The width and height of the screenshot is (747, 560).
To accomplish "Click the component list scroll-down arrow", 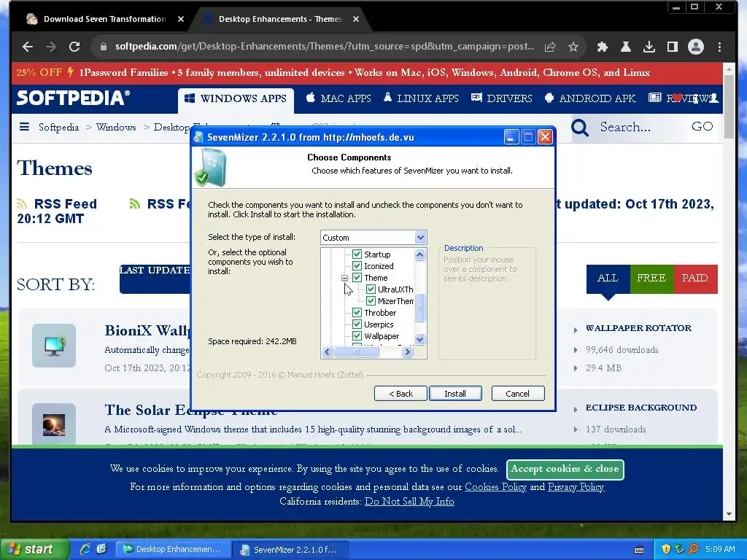I will (x=419, y=340).
